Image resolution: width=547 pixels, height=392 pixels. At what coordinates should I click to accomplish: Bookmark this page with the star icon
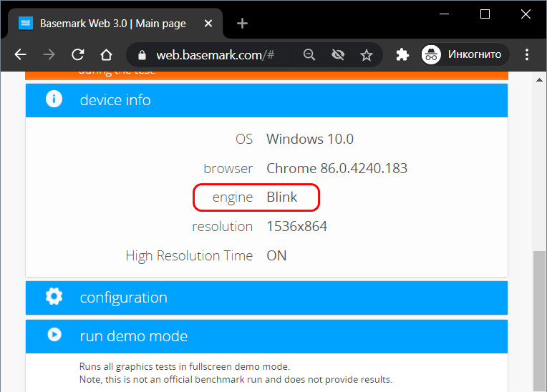click(367, 54)
